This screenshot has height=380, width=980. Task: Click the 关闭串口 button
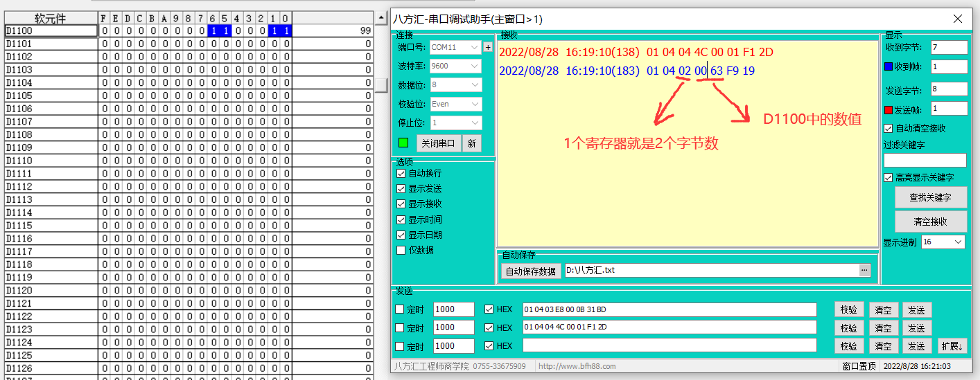click(x=438, y=143)
